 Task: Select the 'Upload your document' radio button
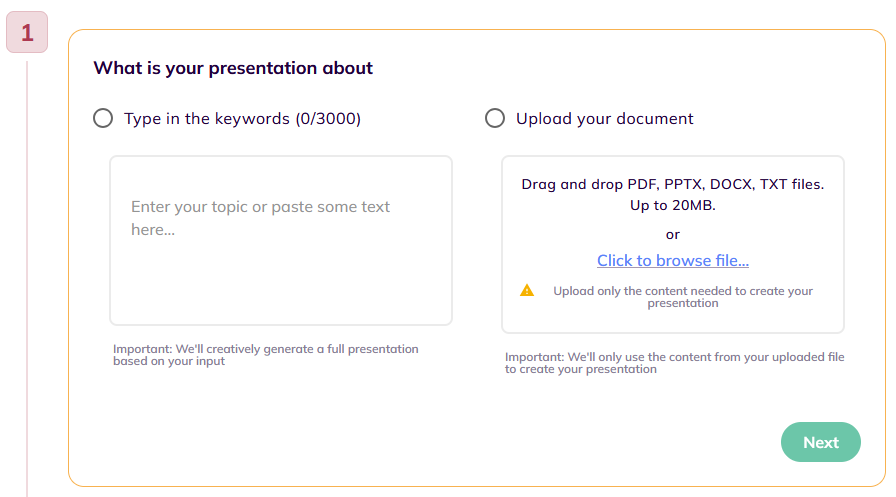(495, 119)
